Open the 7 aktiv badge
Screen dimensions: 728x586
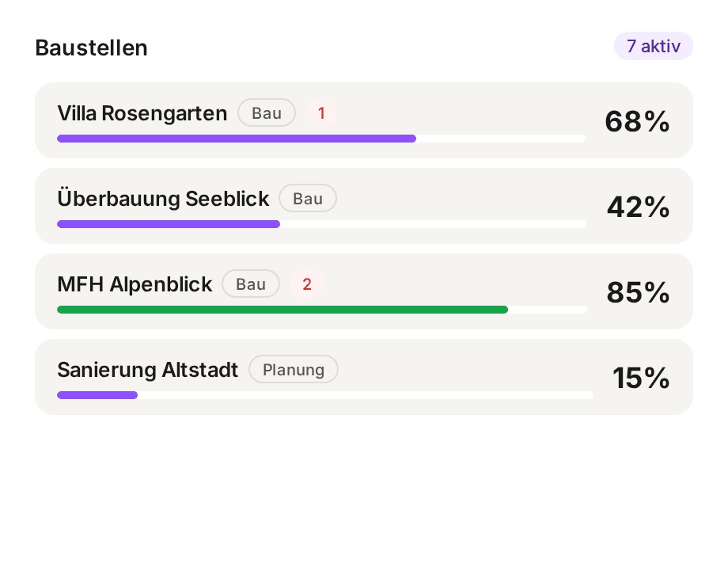tap(653, 46)
